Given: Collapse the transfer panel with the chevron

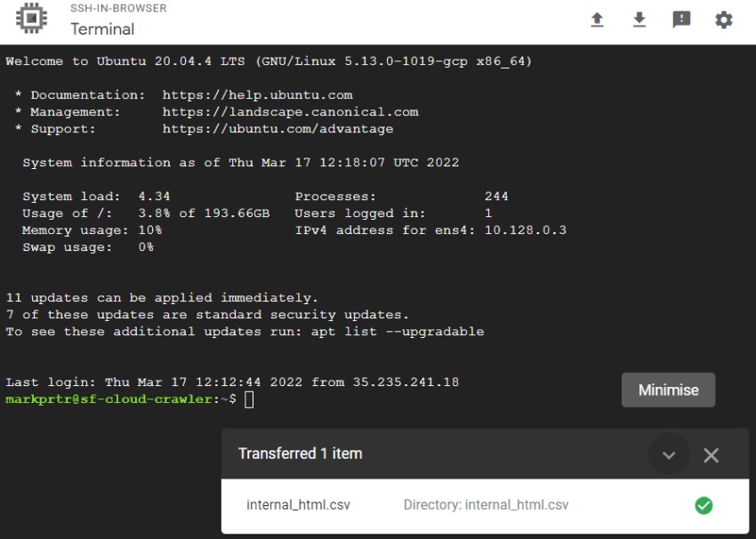Looking at the screenshot, I should tap(669, 455).
